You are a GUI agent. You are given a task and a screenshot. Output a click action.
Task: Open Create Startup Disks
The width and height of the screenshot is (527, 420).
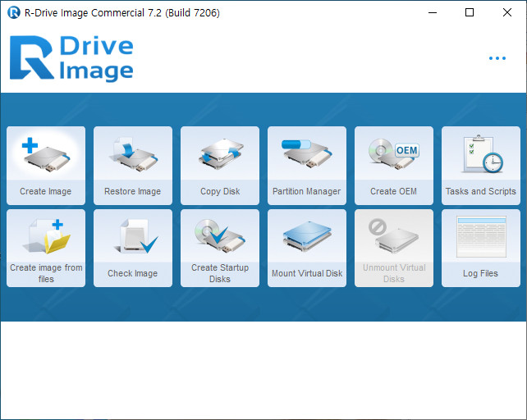coord(220,248)
